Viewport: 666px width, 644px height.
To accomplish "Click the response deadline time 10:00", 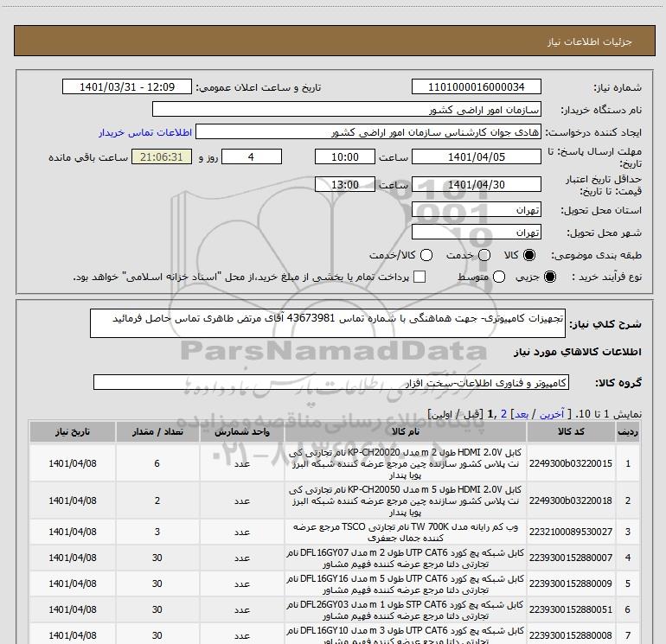I will click(x=345, y=156).
